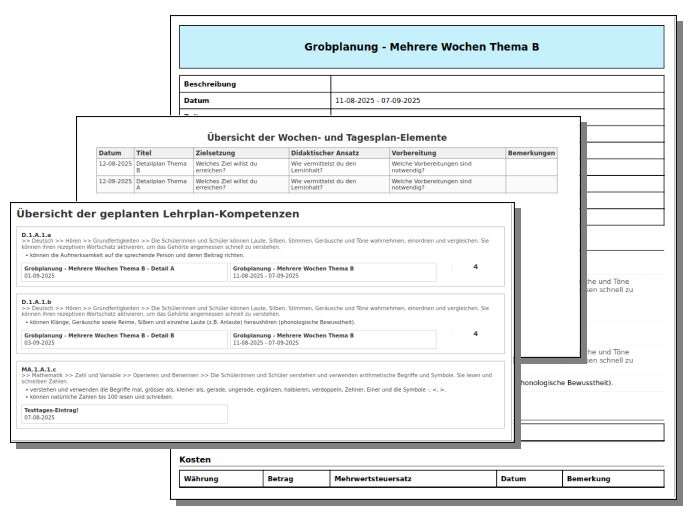692x517 pixels.
Task: Open the card "Grobplanung - Mehrere Wochen Thema B - Detail A"
Action: tap(124, 272)
